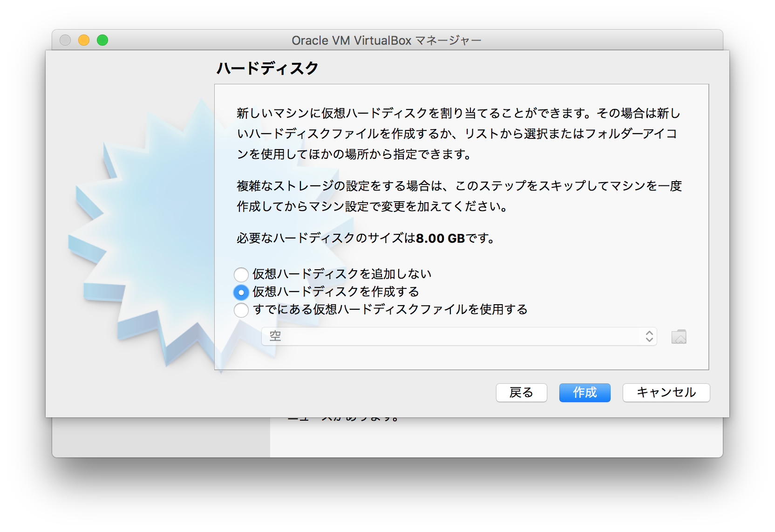Click 戻る to go back a step
Image resolution: width=775 pixels, height=532 pixels.
coord(521,393)
